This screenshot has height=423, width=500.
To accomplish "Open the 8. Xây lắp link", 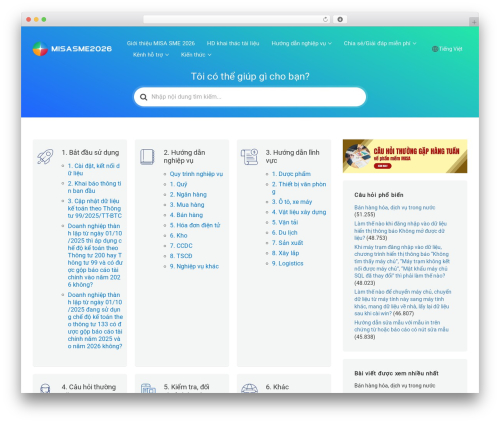I will [x=286, y=253].
